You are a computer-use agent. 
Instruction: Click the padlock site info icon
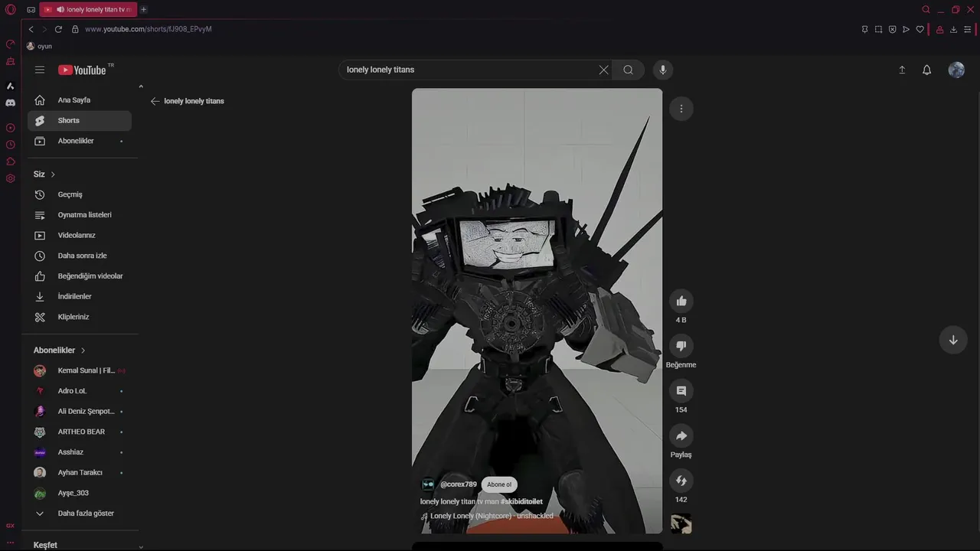coord(75,29)
